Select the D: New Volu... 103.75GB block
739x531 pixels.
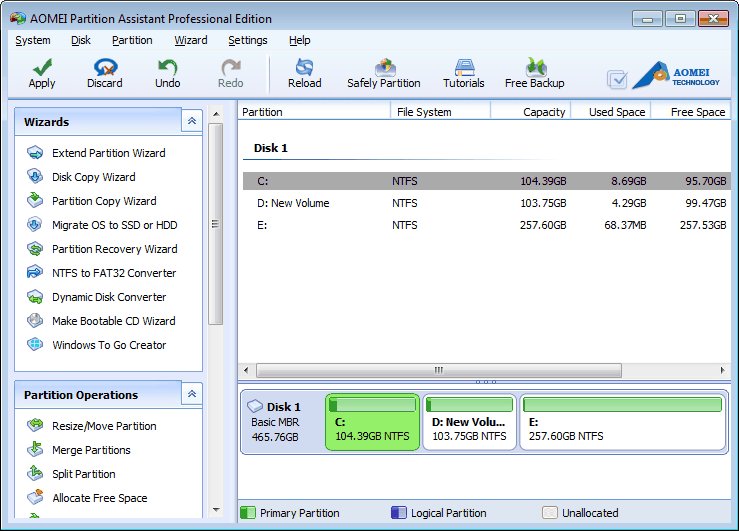(x=469, y=423)
